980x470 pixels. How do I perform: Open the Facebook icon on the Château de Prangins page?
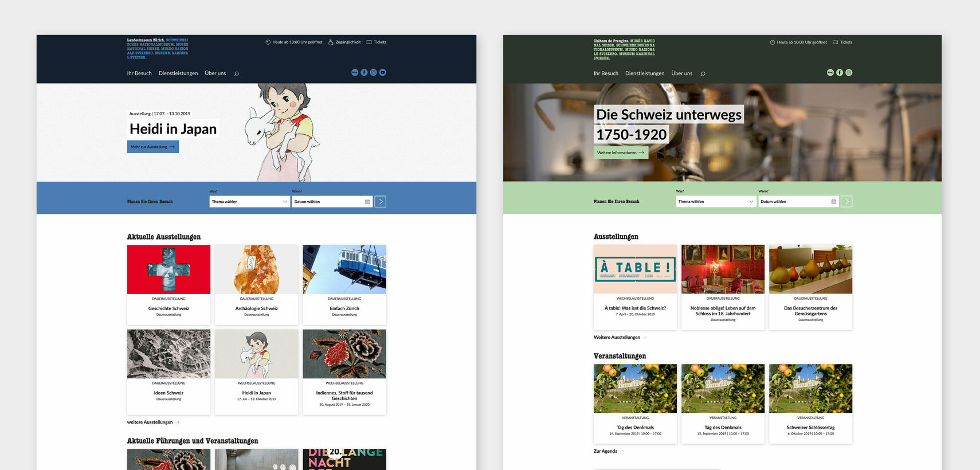(840, 73)
